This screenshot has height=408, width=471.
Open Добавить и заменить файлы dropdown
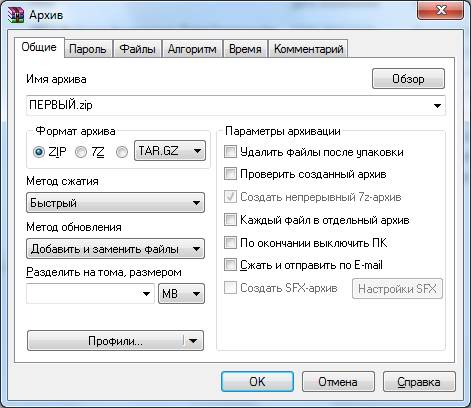[x=115, y=249]
